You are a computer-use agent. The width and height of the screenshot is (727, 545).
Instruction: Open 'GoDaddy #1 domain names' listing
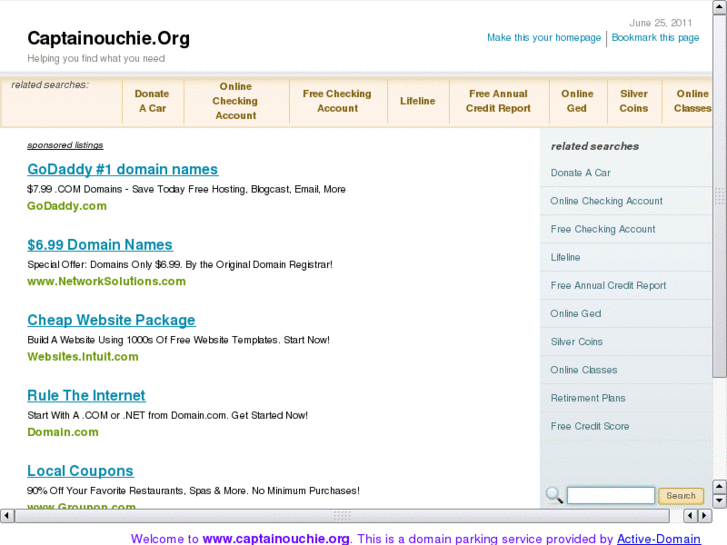click(122, 169)
